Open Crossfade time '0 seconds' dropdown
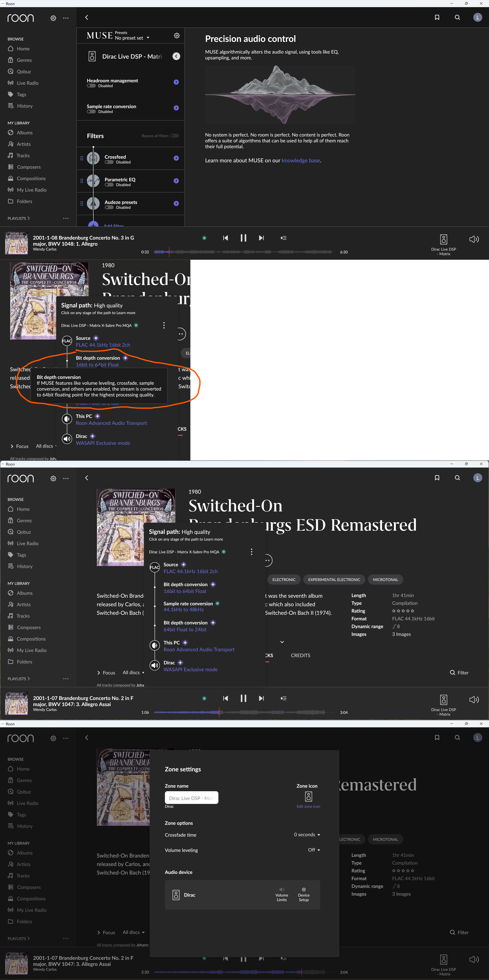This screenshot has height=980, width=489. pyautogui.click(x=307, y=835)
